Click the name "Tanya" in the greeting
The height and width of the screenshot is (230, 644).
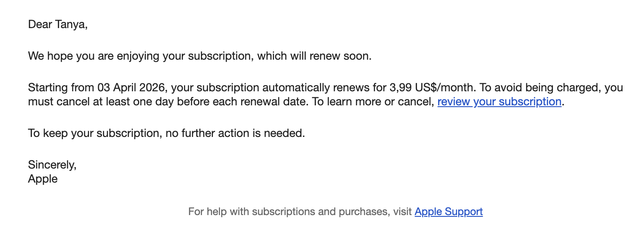pos(71,24)
